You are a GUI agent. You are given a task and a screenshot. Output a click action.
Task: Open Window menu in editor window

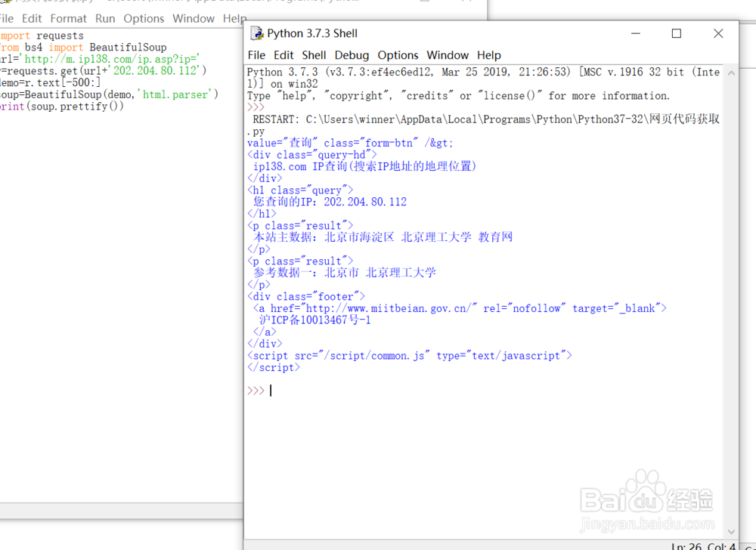pos(194,19)
